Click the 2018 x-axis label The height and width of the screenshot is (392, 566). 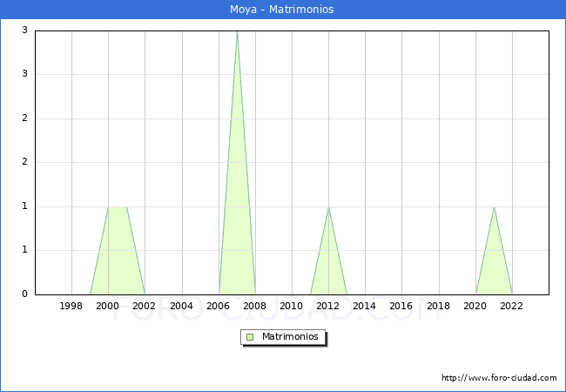439,306
